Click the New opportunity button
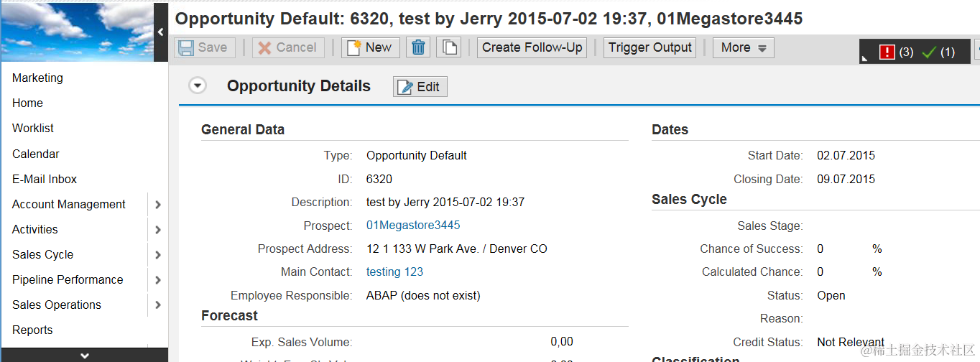This screenshot has width=980, height=362. (x=370, y=47)
